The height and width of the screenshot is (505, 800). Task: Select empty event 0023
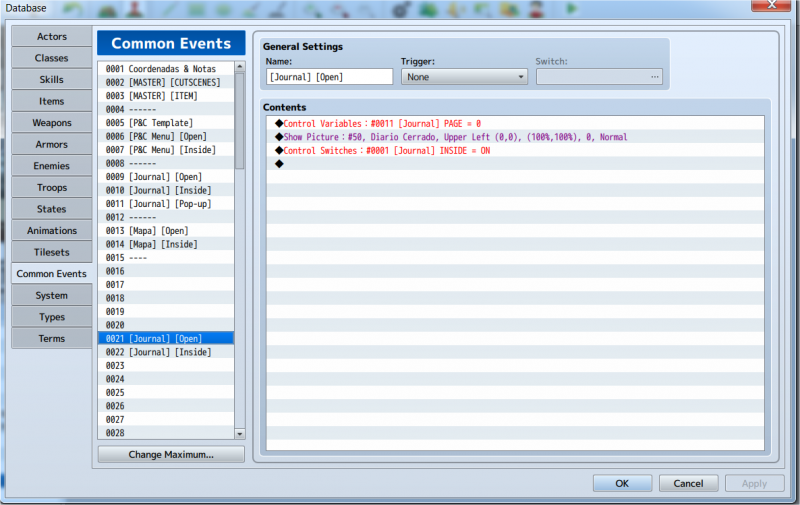[x=166, y=366]
